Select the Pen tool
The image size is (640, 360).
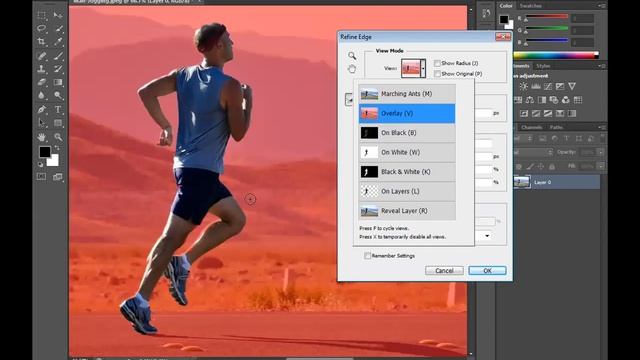42,109
